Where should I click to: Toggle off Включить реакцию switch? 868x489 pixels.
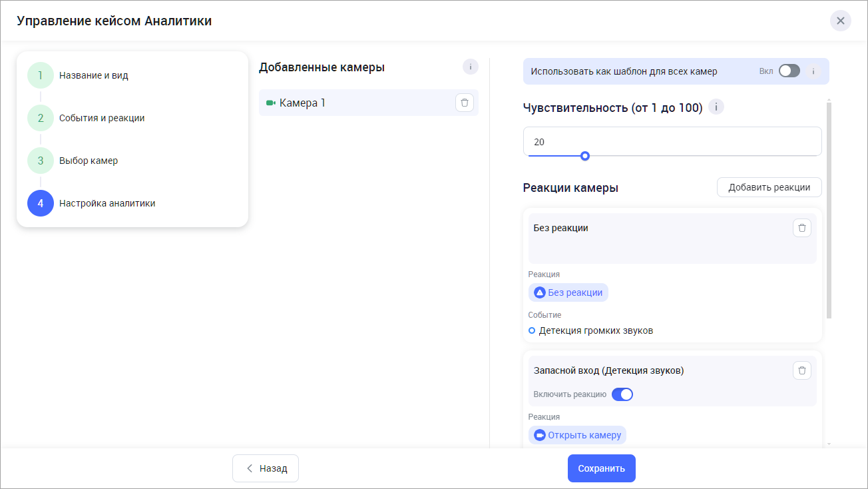point(622,394)
